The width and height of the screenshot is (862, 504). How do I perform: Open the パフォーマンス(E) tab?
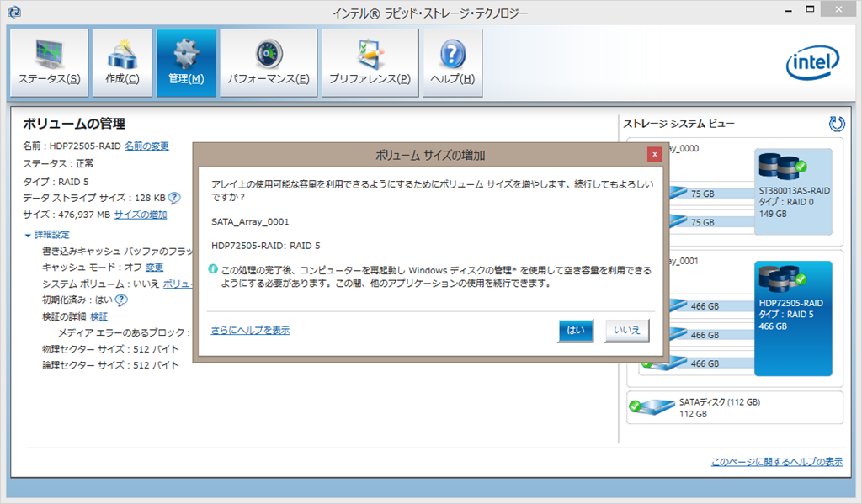pos(269,62)
